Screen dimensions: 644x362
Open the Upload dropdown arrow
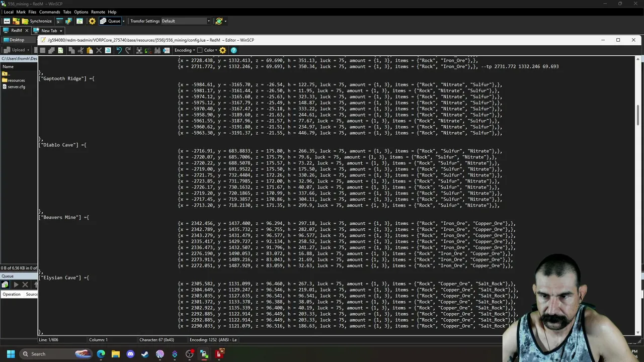click(x=28, y=50)
